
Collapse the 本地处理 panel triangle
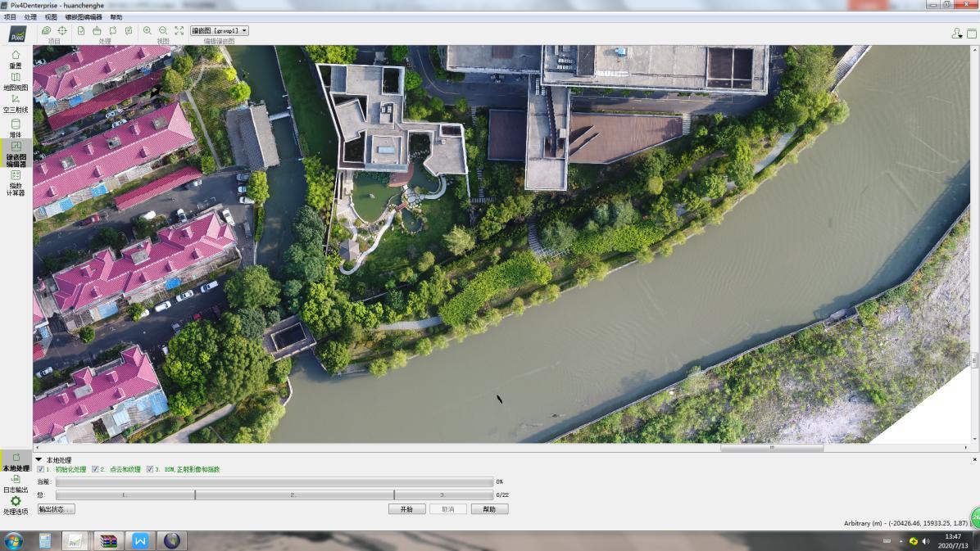(x=39, y=460)
